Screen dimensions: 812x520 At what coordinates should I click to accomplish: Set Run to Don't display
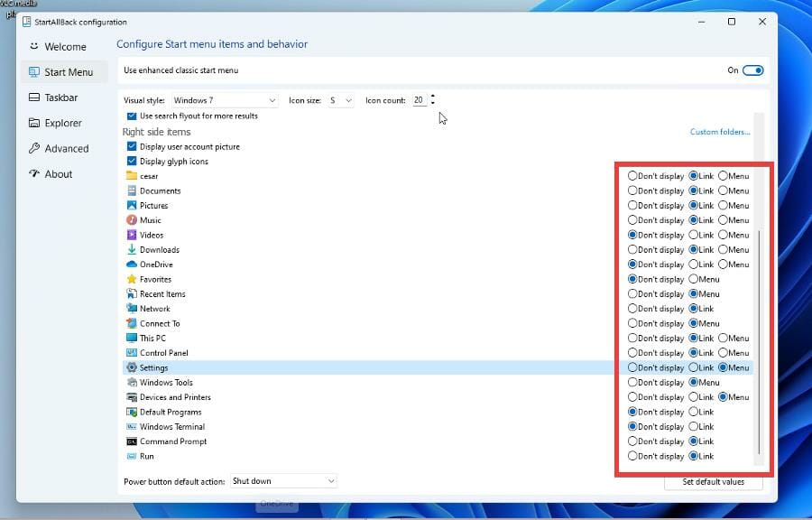click(x=632, y=456)
